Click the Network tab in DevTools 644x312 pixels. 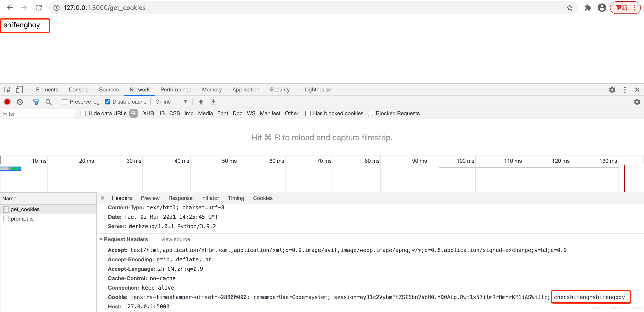[x=140, y=90]
